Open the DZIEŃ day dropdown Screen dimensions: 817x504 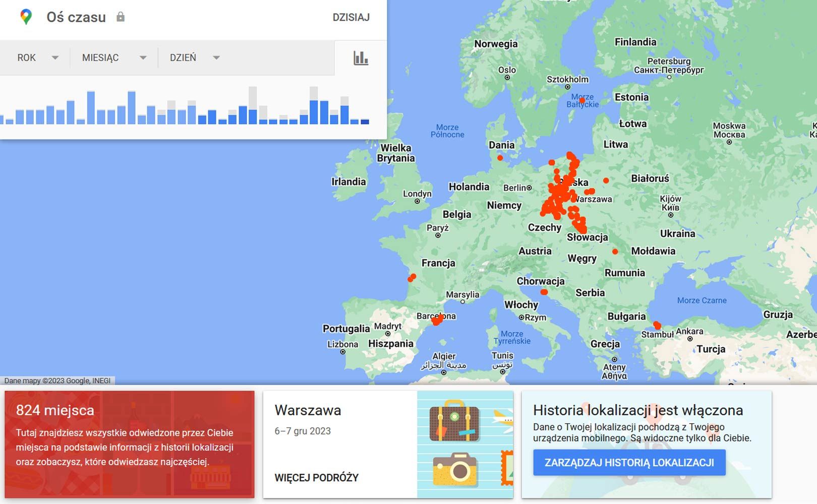coord(195,57)
